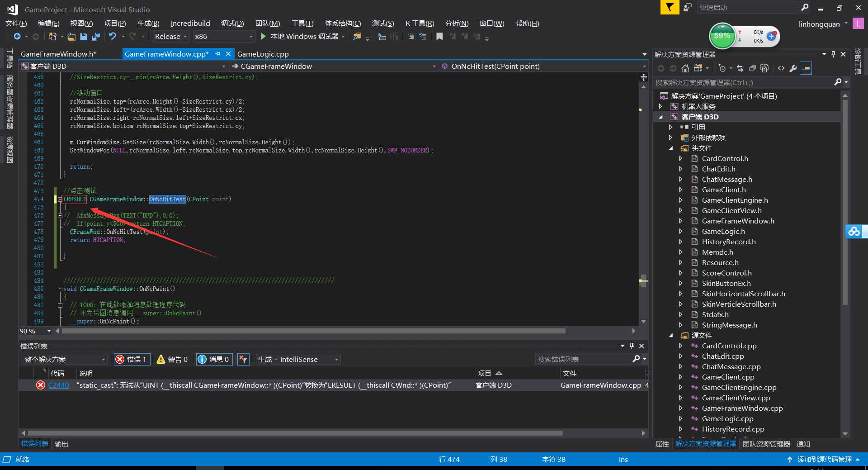Switch to the 输出 output tab
Viewport: 868px width, 470px height.
coord(61,444)
